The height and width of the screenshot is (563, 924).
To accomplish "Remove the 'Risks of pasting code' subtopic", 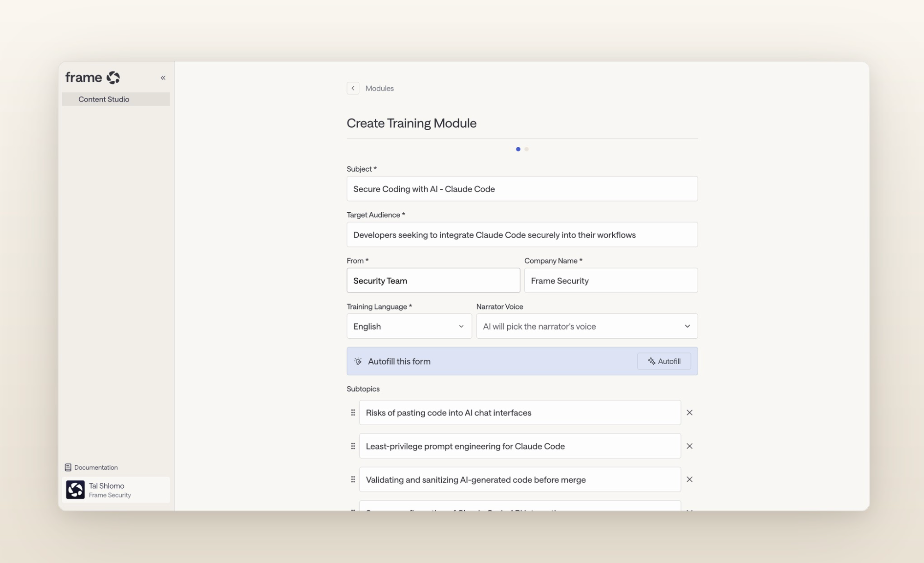I will coord(689,413).
